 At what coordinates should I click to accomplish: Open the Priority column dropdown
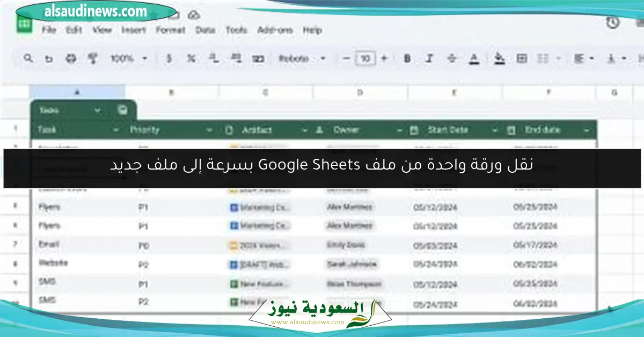(209, 130)
